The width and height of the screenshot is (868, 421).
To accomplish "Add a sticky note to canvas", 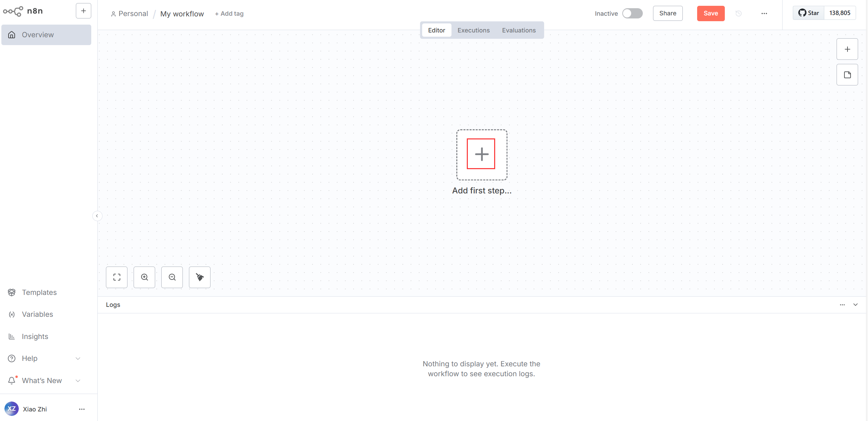I will (847, 75).
